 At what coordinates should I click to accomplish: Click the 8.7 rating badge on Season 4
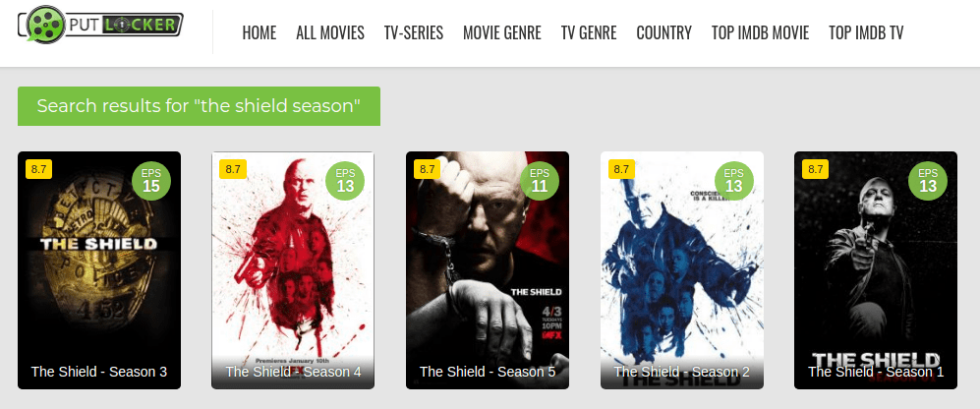[x=233, y=169]
